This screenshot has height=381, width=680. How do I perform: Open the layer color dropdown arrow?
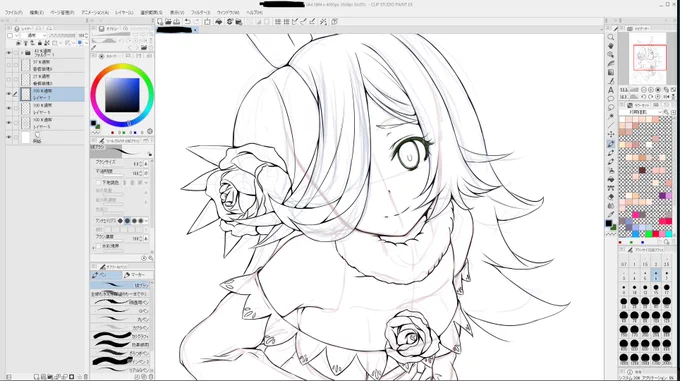click(x=85, y=43)
